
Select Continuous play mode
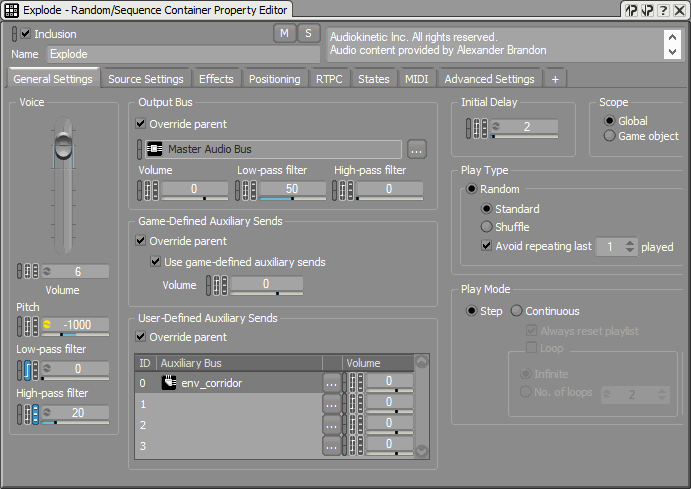[516, 311]
